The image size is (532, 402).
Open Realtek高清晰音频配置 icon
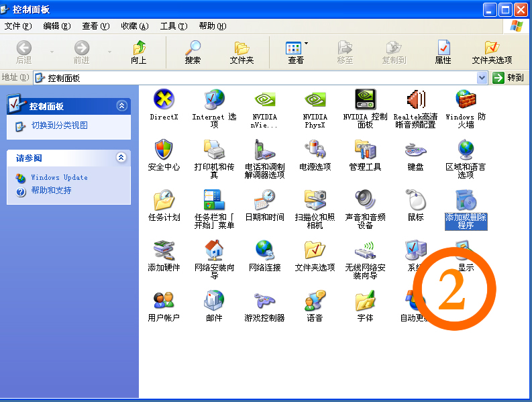(415, 100)
